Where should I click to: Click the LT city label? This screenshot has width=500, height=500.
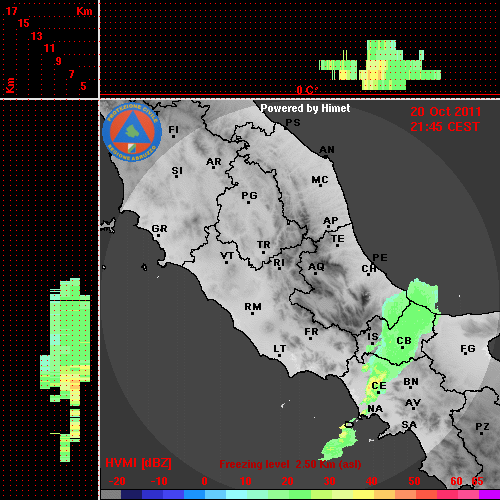(280, 349)
